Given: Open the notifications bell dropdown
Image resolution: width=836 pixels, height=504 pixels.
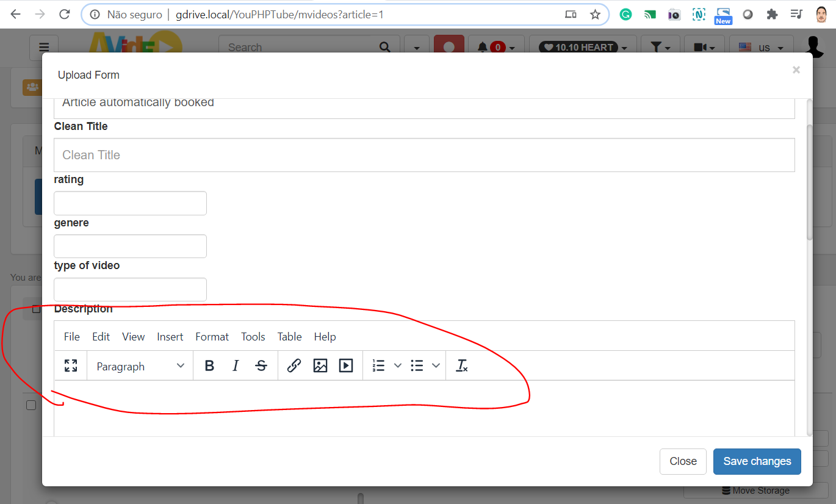Looking at the screenshot, I should coord(495,47).
